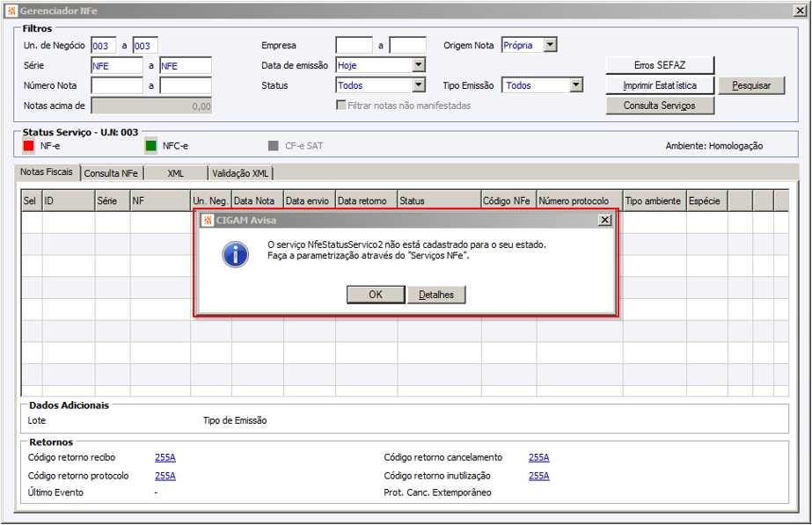Screen dimensions: 812x525
Task: Click the red NF-e status indicator
Action: (28, 146)
